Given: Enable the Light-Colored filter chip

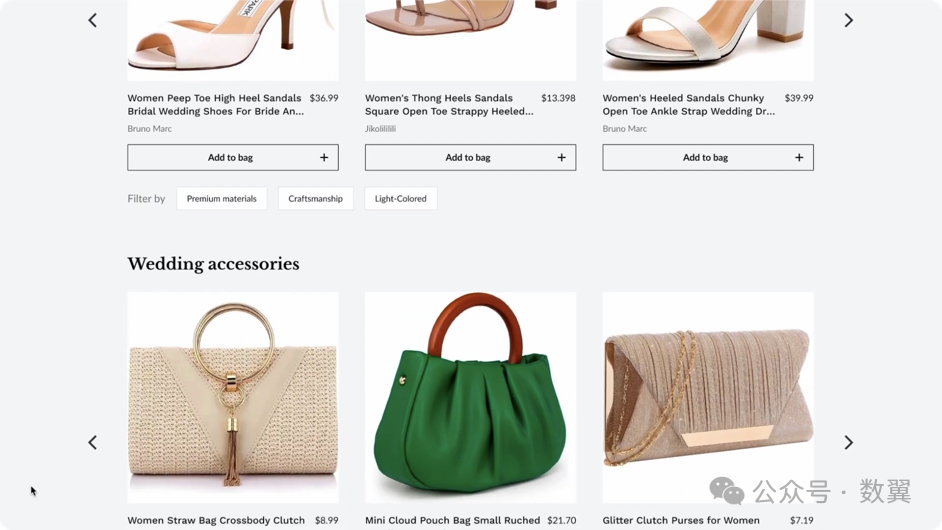Looking at the screenshot, I should tap(400, 199).
